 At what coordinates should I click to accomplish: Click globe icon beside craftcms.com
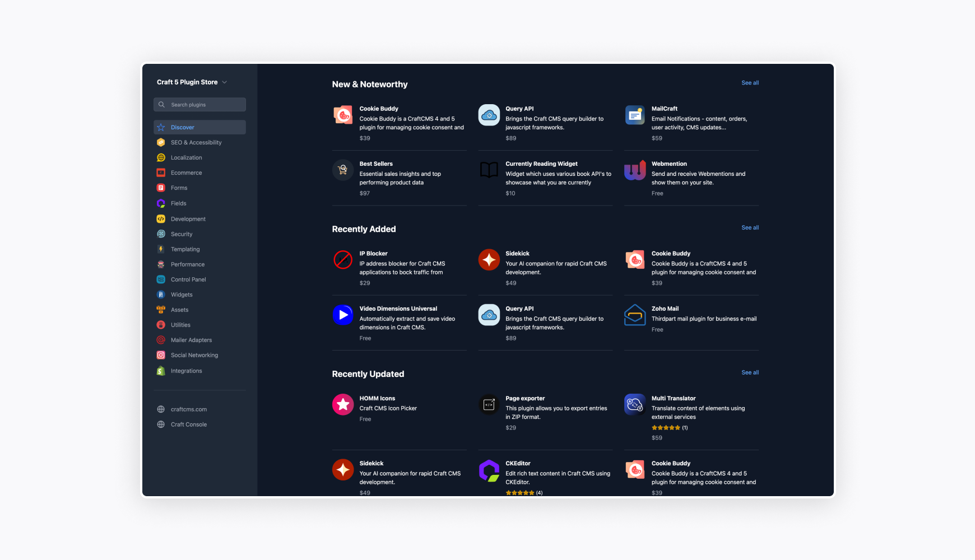161,409
